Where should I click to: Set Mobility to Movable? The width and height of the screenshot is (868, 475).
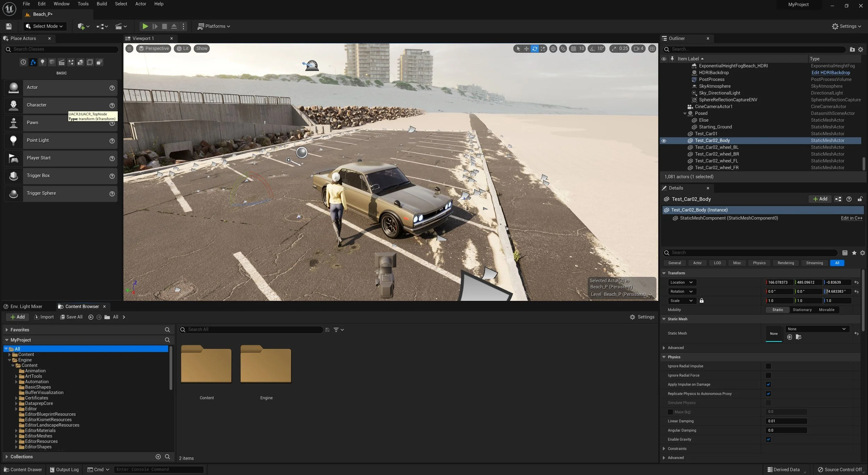(x=826, y=310)
